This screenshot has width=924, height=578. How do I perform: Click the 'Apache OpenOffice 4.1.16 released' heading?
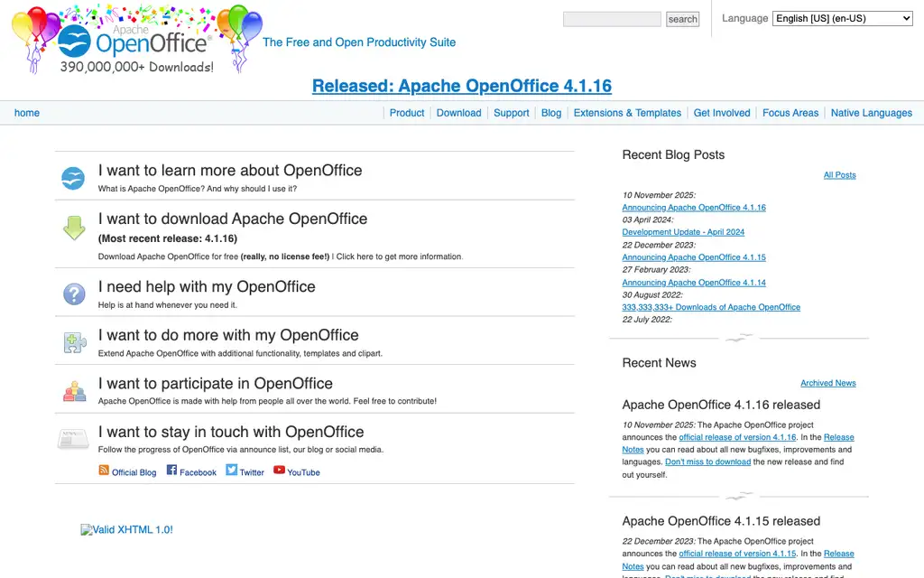click(721, 405)
